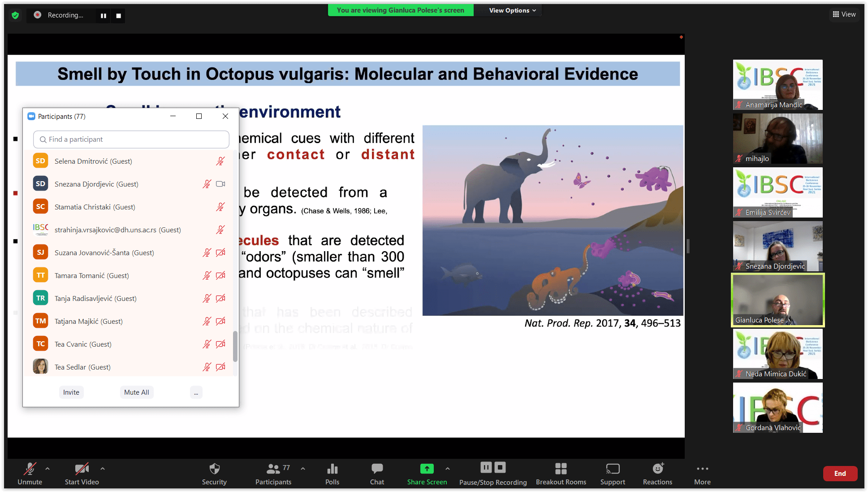Click the red End meeting button
Viewport: 868px width, 492px height.
(840, 474)
